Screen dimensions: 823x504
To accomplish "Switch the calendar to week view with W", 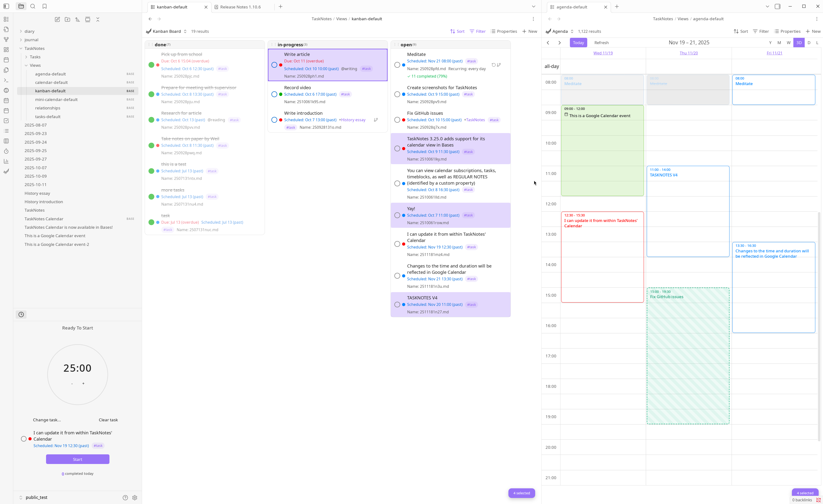I will point(789,42).
